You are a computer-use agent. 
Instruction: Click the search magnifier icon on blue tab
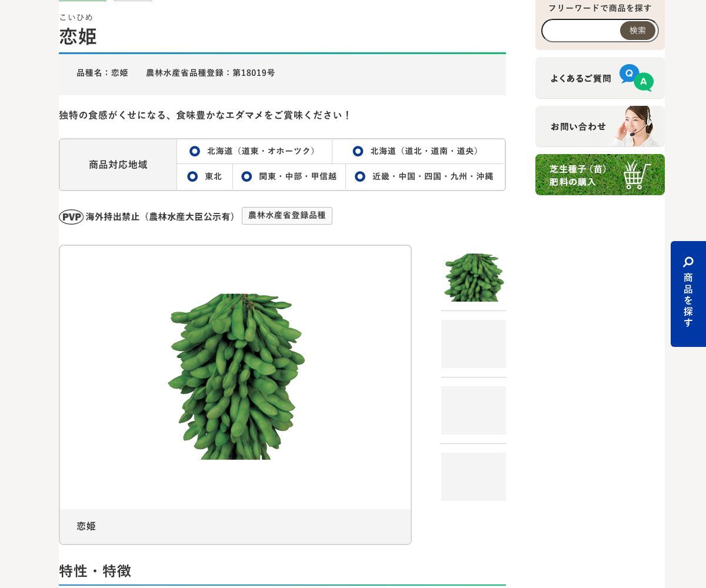688,262
